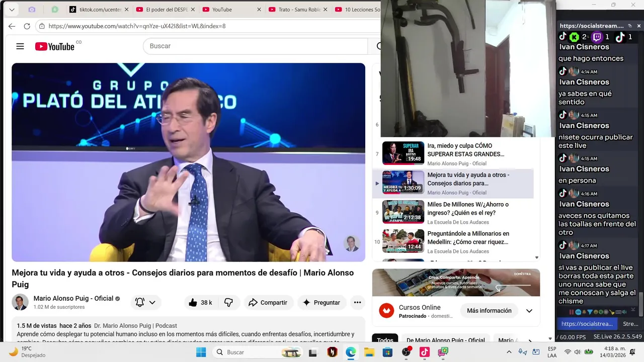The height and width of the screenshot is (362, 644).
Task: Open the ESP LAA language indicator
Action: point(552,352)
